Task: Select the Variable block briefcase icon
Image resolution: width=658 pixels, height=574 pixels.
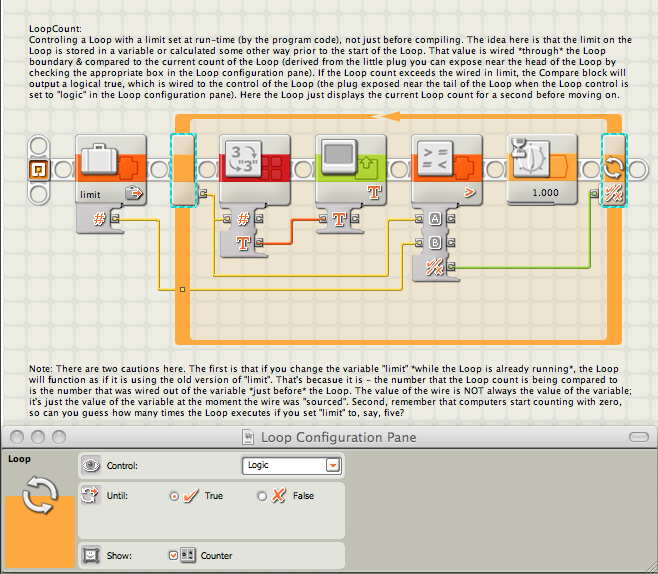Action: click(99, 159)
